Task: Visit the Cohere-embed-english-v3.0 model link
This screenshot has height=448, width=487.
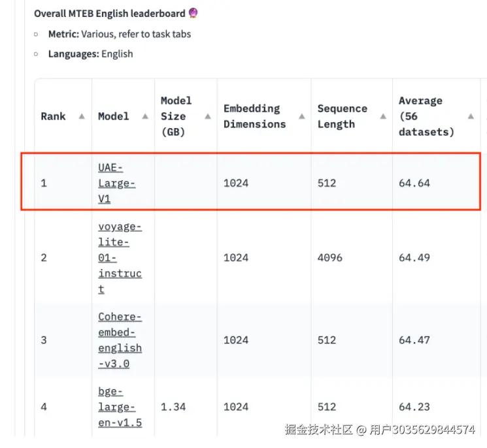Action: pyautogui.click(x=120, y=340)
